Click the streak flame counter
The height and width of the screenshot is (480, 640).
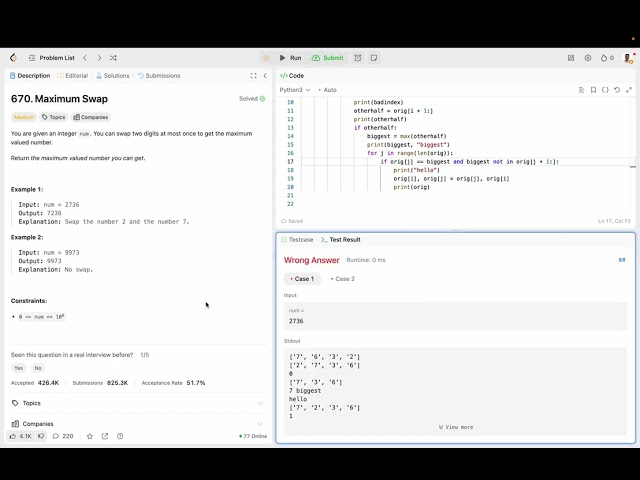[607, 58]
